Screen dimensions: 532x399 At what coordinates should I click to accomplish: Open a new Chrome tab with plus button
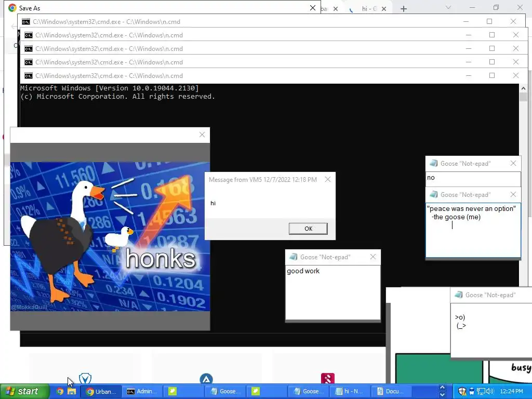point(403,9)
